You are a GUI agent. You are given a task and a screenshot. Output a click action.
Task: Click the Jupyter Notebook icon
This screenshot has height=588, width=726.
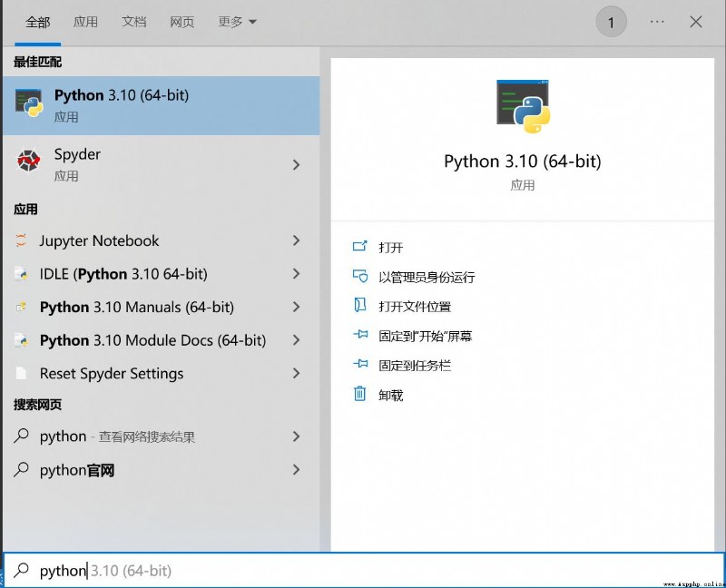point(21,240)
